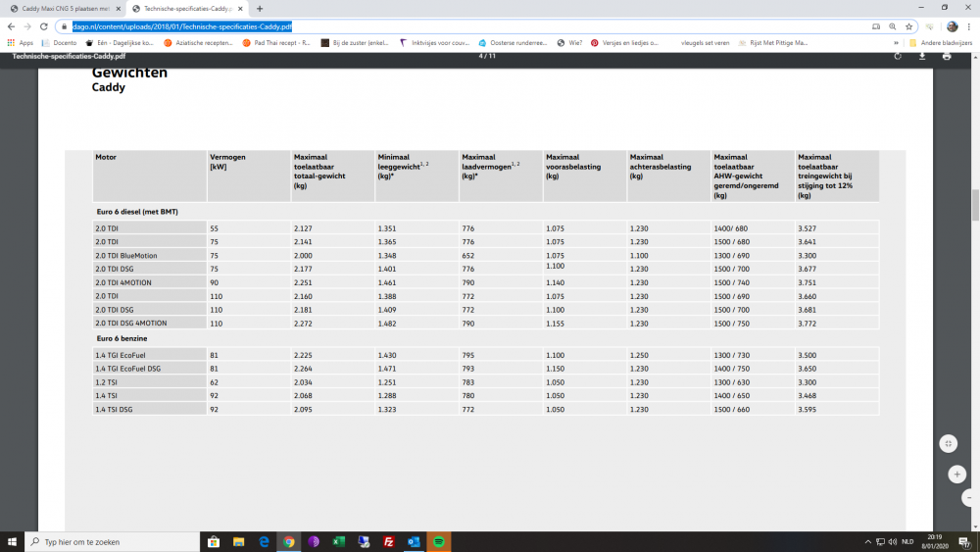Viewport: 980px width, 552px height.
Task: Open Chrome zoom magnifier icon in address bar
Action: [893, 26]
